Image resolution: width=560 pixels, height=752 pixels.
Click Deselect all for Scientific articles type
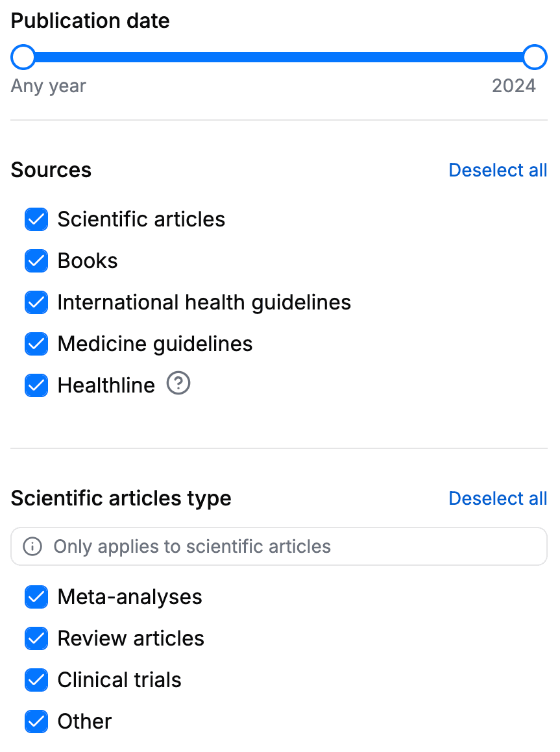pyautogui.click(x=498, y=498)
